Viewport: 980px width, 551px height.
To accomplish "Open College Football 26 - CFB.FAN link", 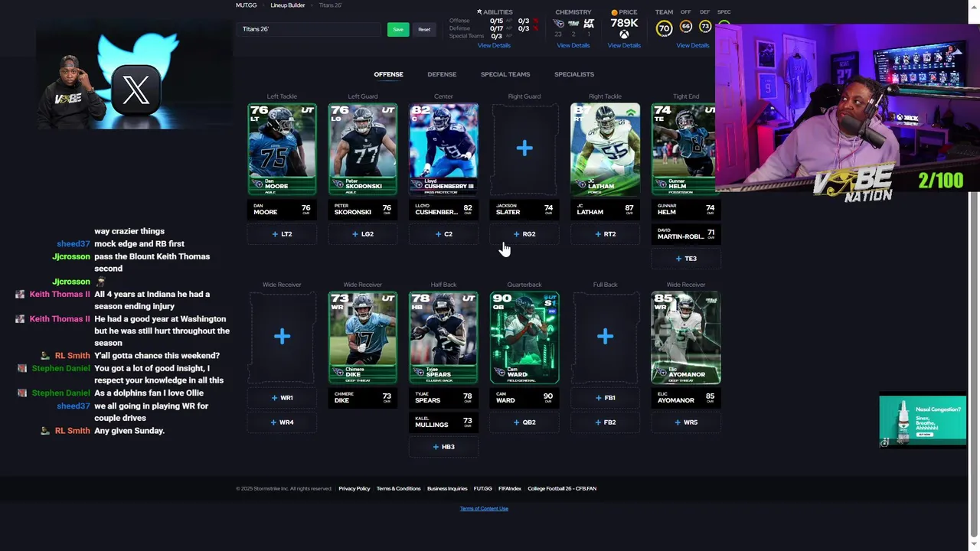I will click(562, 488).
